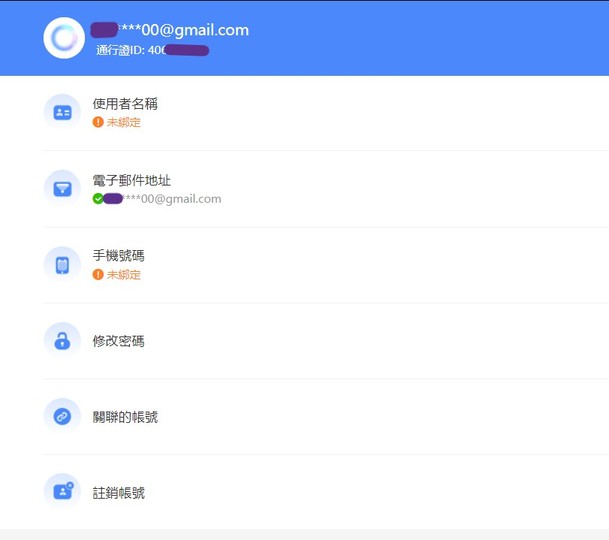Click the orange warning icon under 手機號碼

(98, 274)
